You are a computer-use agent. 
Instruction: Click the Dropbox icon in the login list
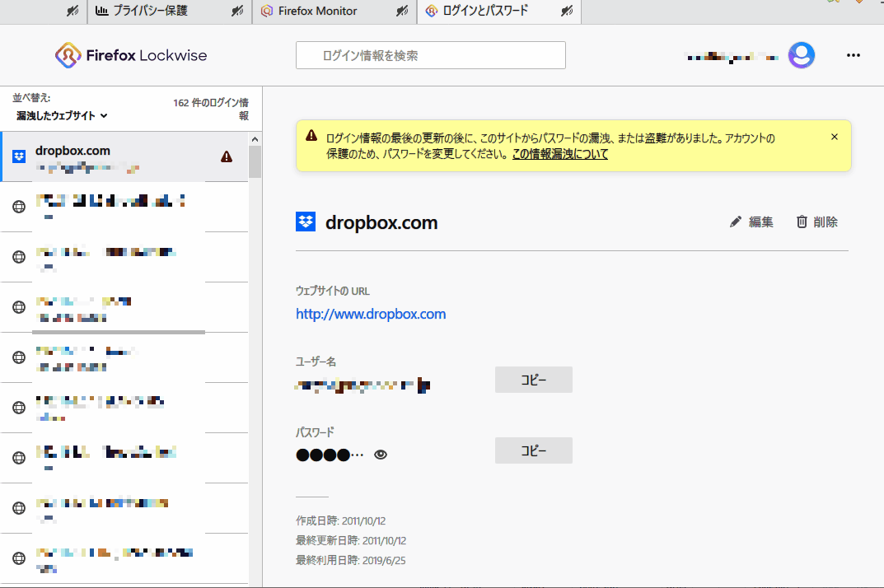point(19,156)
